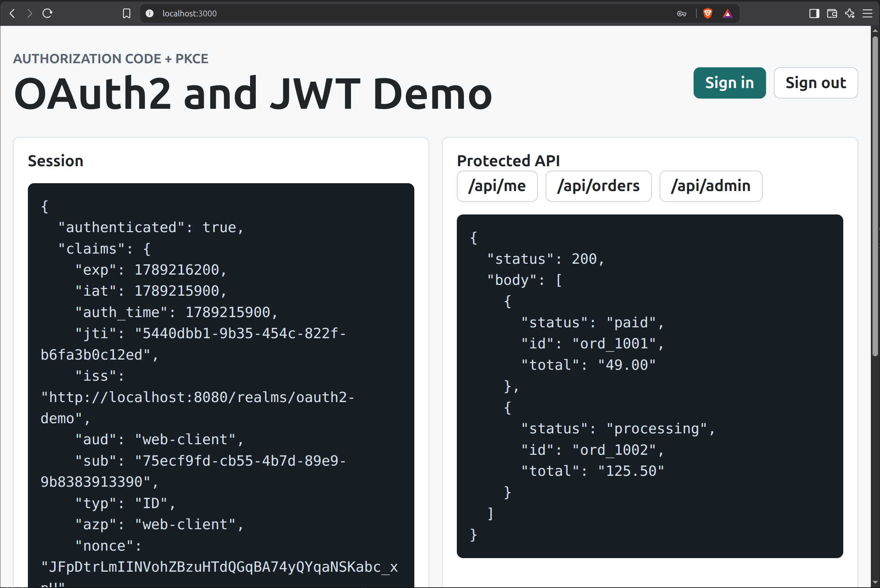Viewport: 880px width, 588px height.
Task: Click the "nonce": key line
Action: click(109, 546)
